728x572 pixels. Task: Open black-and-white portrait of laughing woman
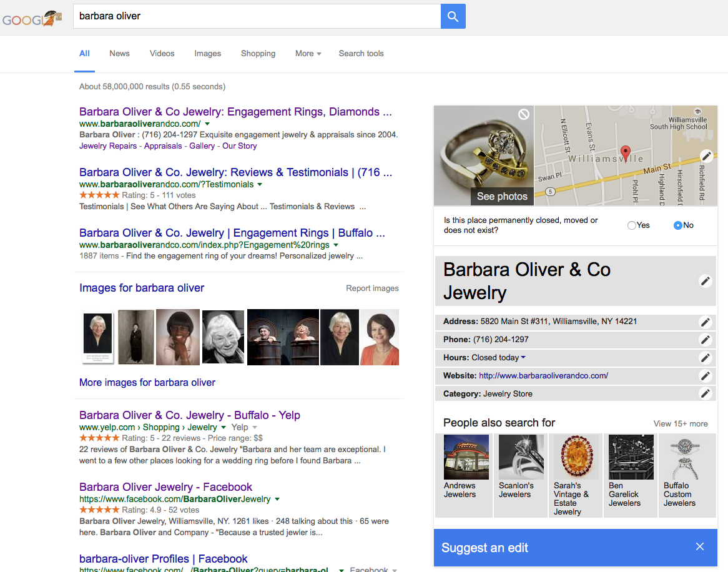(x=223, y=337)
